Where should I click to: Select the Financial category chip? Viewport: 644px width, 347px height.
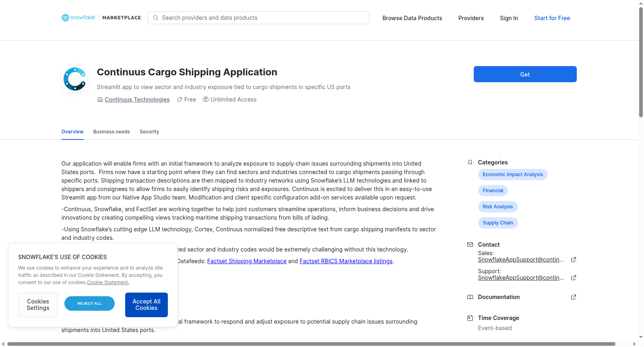coord(493,191)
